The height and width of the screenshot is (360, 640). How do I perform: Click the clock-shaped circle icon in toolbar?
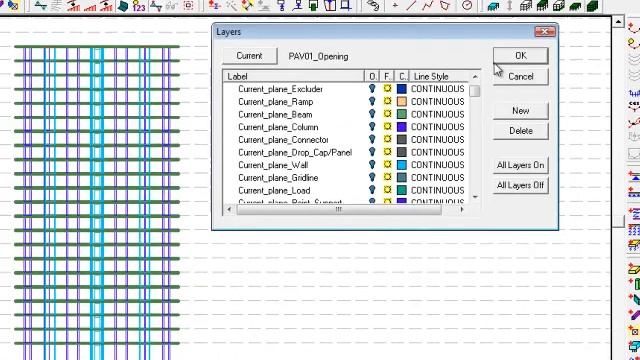click(x=467, y=6)
